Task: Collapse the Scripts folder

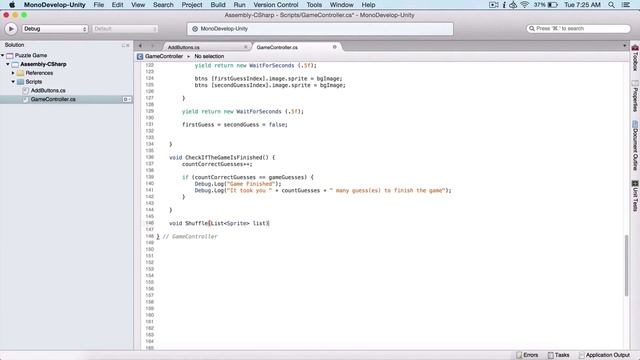Action: (x=13, y=82)
